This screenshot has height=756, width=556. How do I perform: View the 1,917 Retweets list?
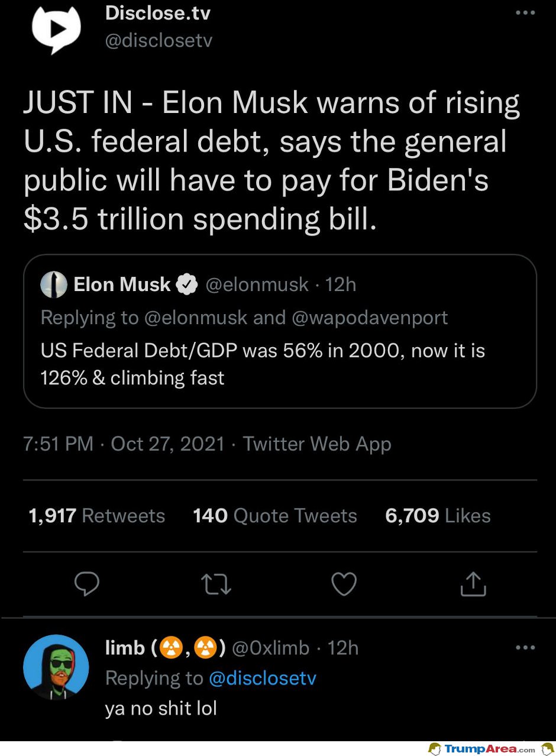click(97, 516)
